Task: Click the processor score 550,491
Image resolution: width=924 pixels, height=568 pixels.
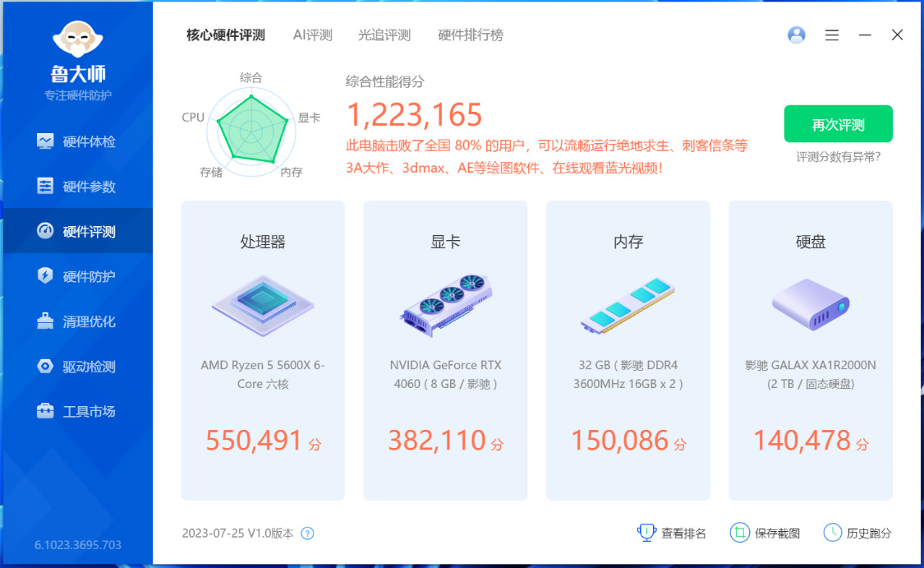Action: (254, 441)
